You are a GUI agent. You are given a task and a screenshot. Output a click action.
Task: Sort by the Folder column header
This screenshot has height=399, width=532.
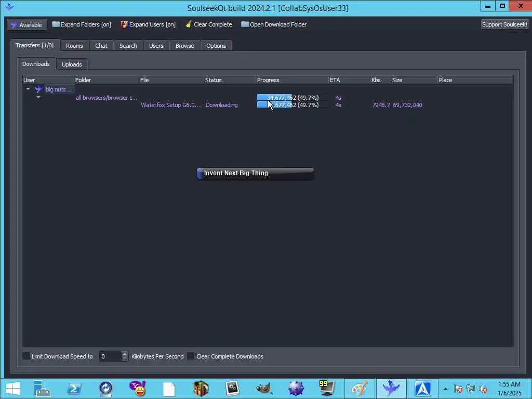[x=106, y=80]
